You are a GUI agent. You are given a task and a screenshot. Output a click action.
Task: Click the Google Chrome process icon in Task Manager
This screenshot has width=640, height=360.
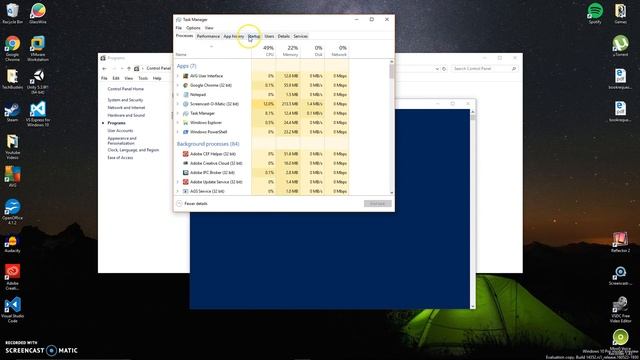coord(185,85)
